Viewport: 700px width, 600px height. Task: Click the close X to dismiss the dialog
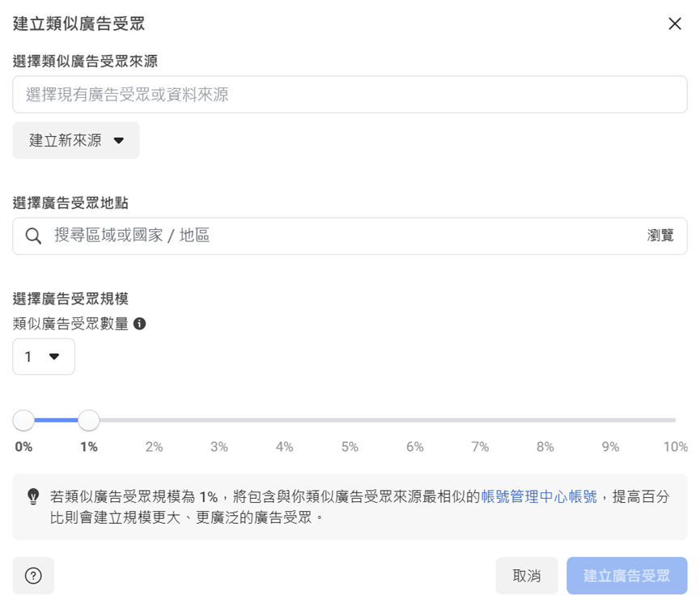pyautogui.click(x=675, y=23)
